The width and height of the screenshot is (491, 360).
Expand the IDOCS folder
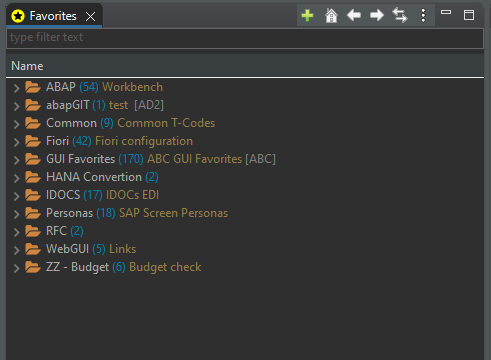[x=16, y=196]
